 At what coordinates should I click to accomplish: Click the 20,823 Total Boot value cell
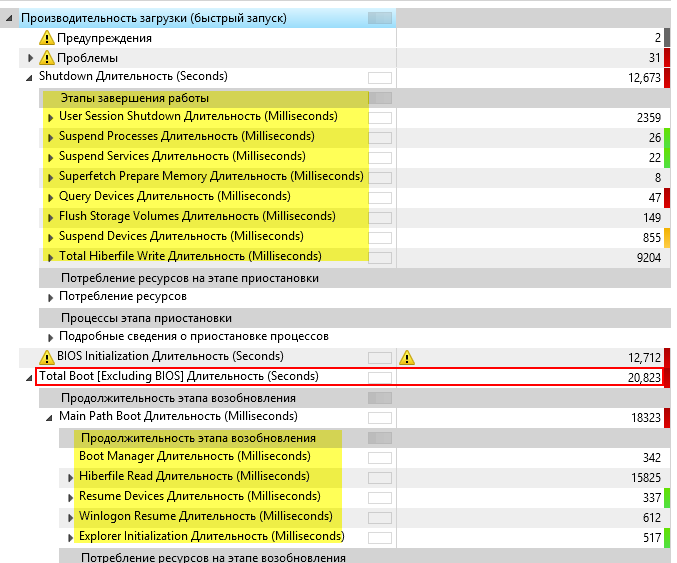pyautogui.click(x=640, y=377)
